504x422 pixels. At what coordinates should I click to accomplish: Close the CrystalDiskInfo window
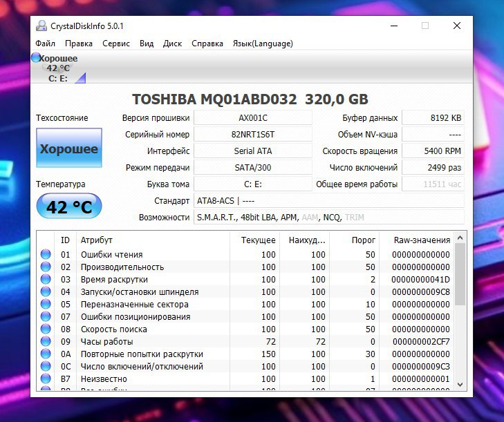point(457,26)
